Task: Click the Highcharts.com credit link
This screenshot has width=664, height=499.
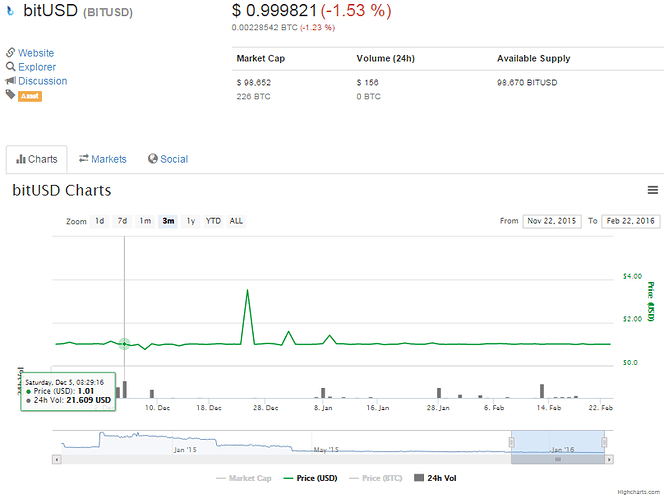Action: coord(638,492)
